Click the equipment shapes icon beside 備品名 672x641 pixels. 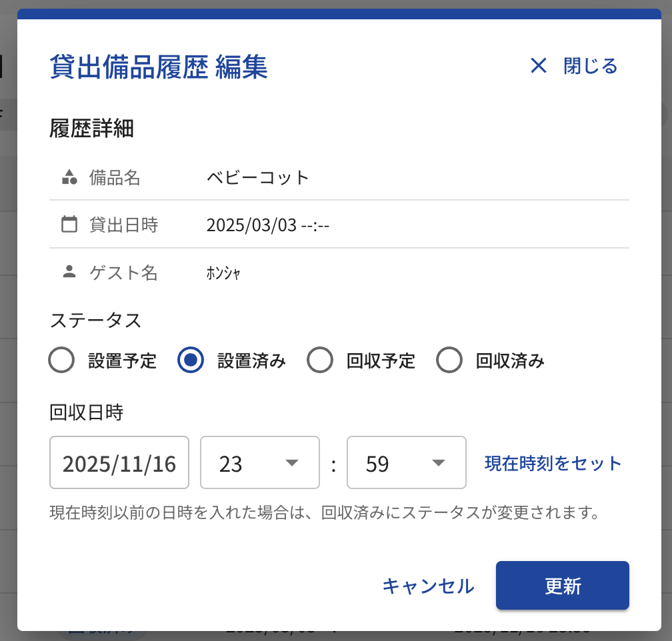69,177
